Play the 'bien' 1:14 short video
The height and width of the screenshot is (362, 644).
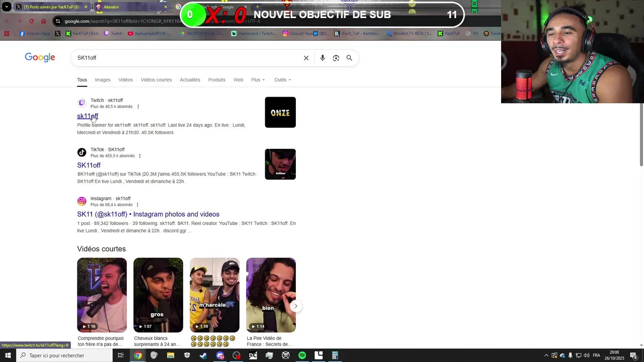pos(271,295)
